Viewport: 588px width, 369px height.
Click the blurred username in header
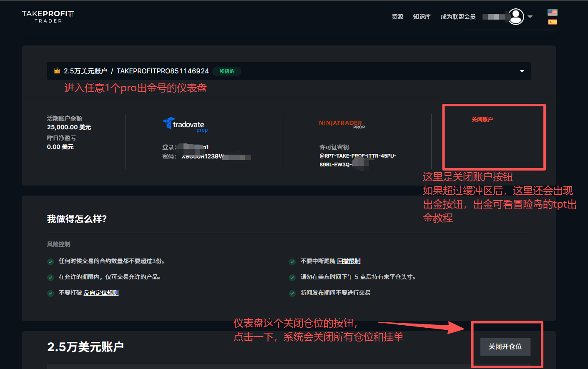pos(495,17)
